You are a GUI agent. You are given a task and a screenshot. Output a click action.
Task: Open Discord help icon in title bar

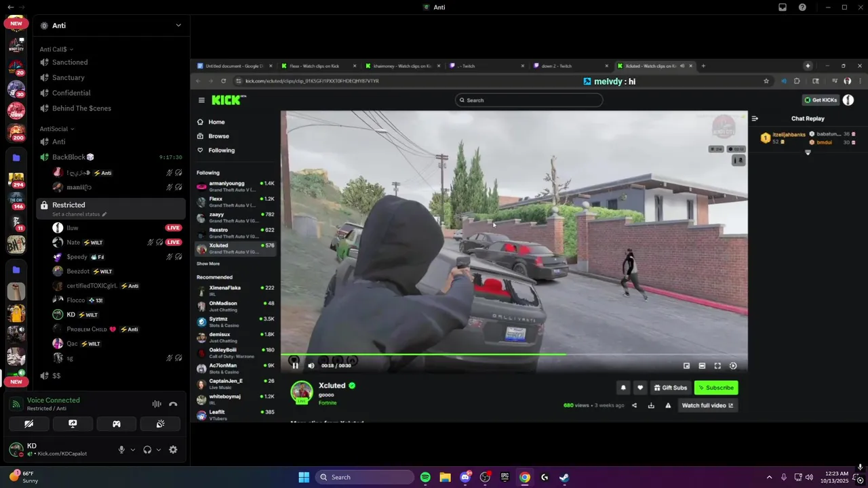click(802, 7)
